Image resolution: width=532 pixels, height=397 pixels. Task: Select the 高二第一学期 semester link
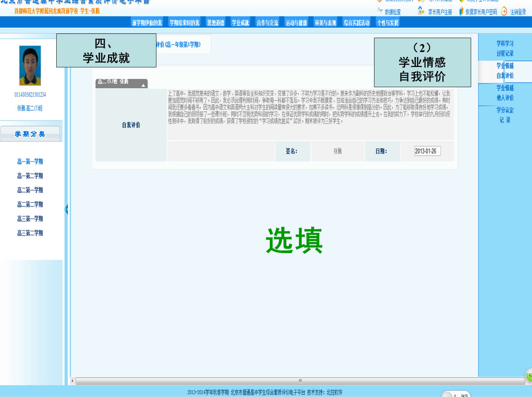tap(30, 190)
